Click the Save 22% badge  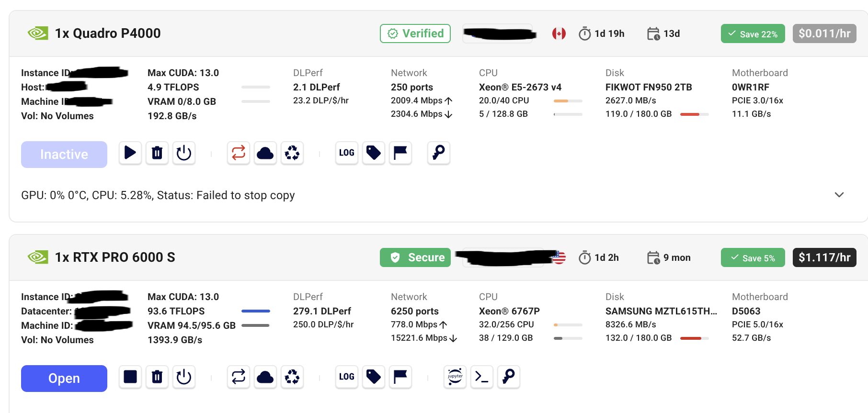(x=753, y=33)
